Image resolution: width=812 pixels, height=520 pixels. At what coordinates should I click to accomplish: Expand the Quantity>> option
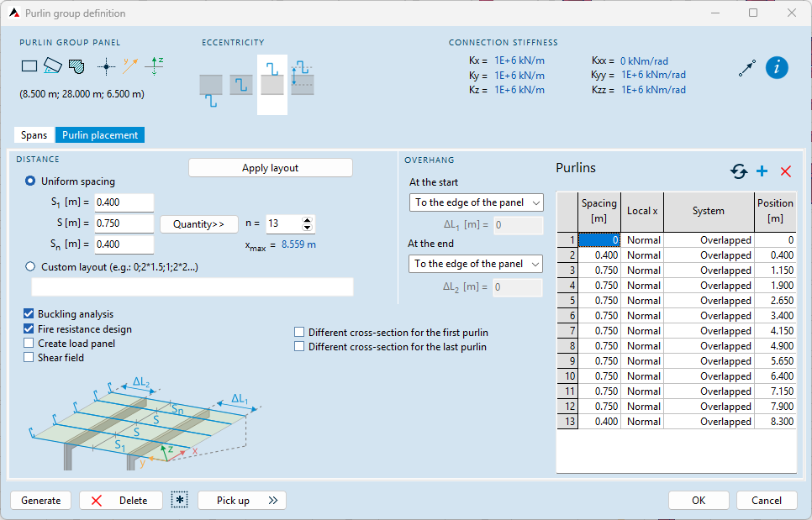click(199, 224)
